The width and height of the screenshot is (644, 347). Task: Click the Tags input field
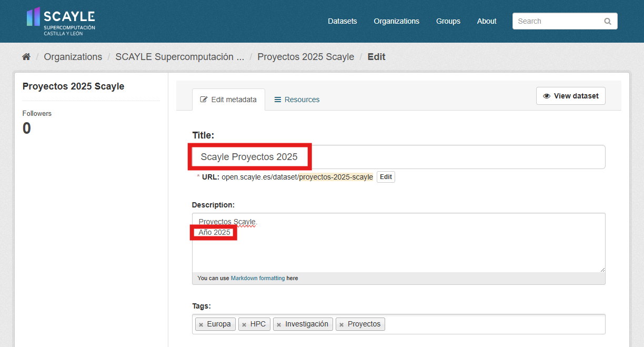tap(399, 324)
